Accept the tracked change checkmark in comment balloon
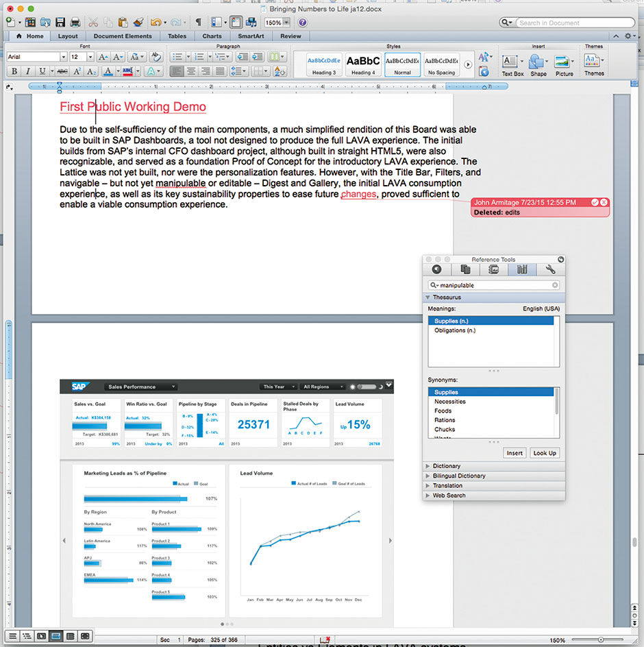Viewport: 644px width, 647px height. tap(595, 202)
